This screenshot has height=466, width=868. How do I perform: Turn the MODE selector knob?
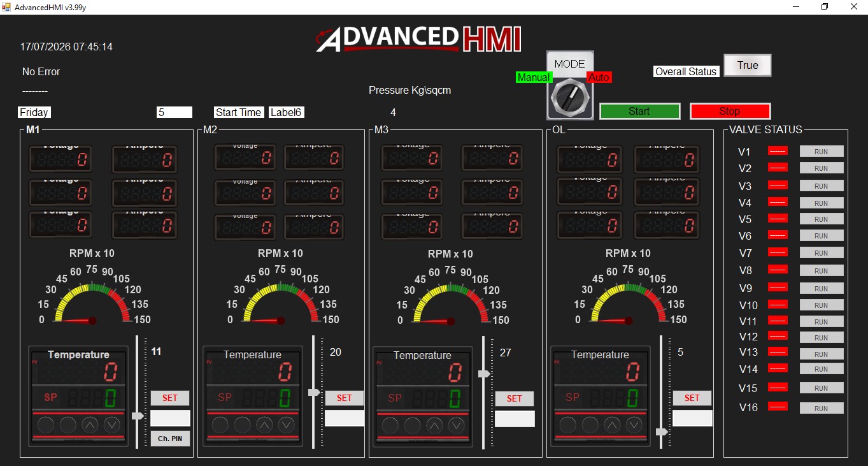[570, 98]
